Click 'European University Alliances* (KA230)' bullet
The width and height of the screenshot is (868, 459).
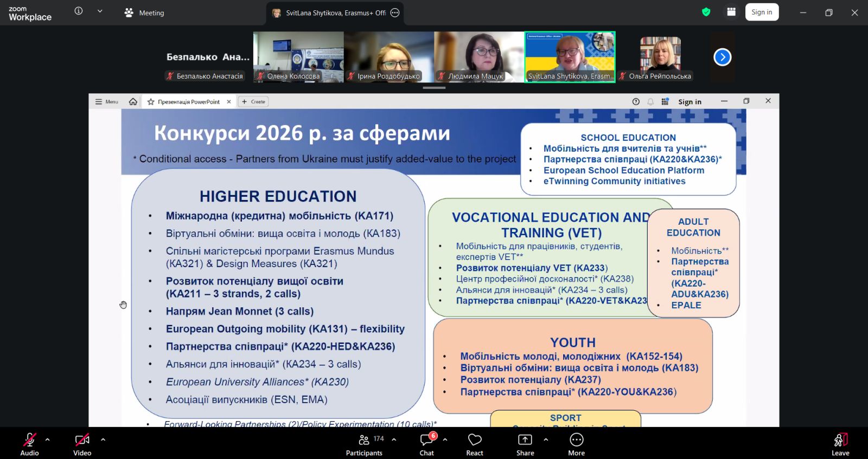pos(257,382)
